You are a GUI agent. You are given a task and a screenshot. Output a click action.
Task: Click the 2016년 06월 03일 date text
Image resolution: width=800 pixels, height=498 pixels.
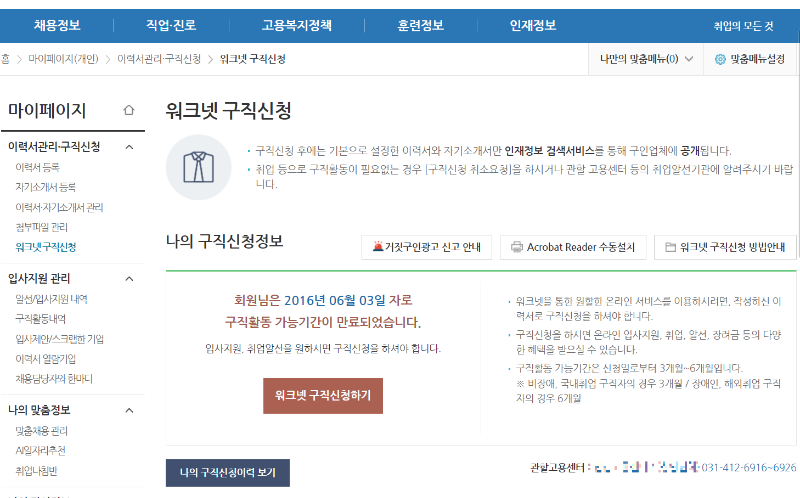click(x=335, y=301)
